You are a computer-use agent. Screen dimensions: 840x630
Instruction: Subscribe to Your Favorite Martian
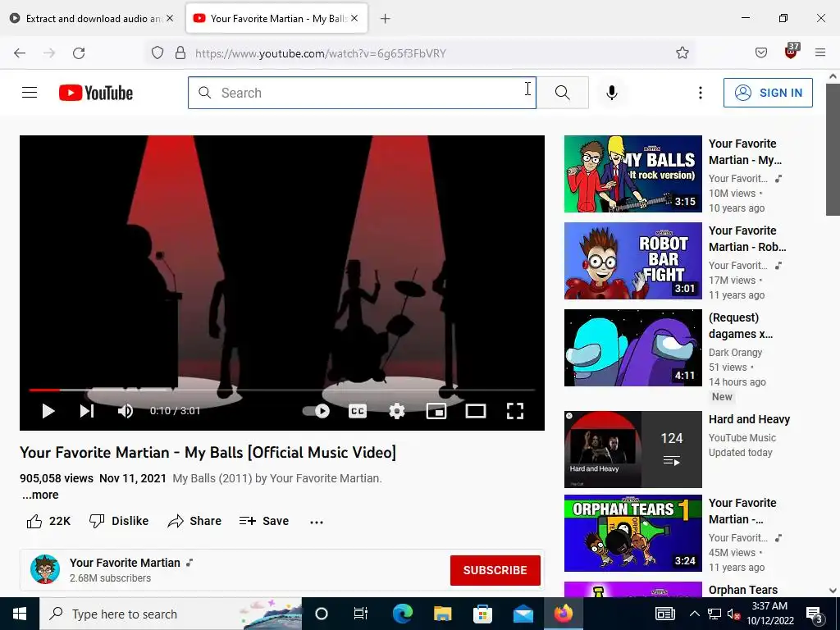tap(495, 570)
